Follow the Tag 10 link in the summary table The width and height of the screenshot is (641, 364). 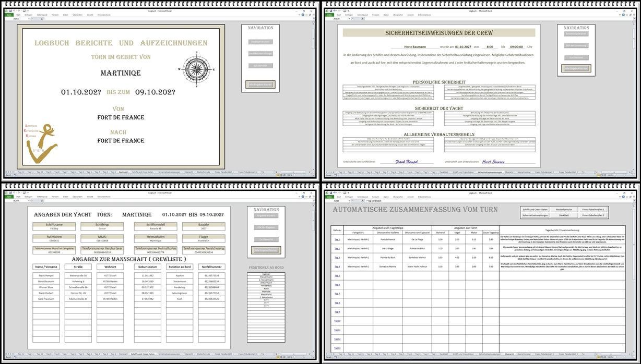[337, 321]
